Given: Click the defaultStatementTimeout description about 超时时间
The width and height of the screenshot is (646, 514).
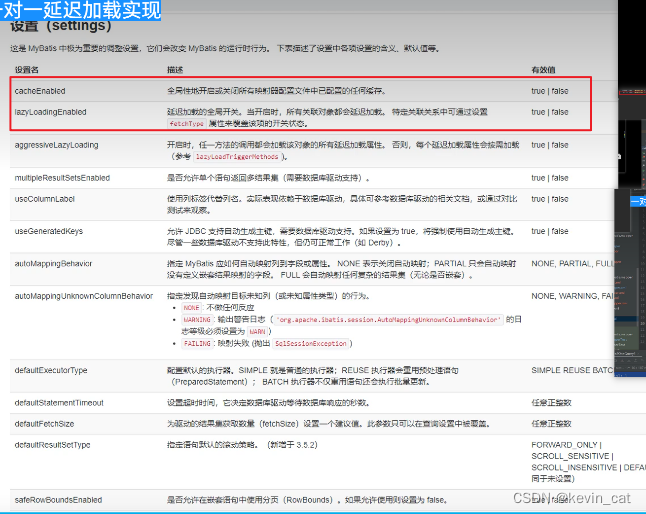Looking at the screenshot, I should (268, 403).
